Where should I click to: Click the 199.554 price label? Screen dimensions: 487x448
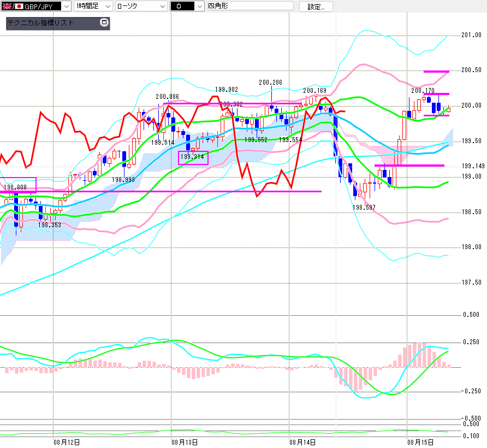290,140
